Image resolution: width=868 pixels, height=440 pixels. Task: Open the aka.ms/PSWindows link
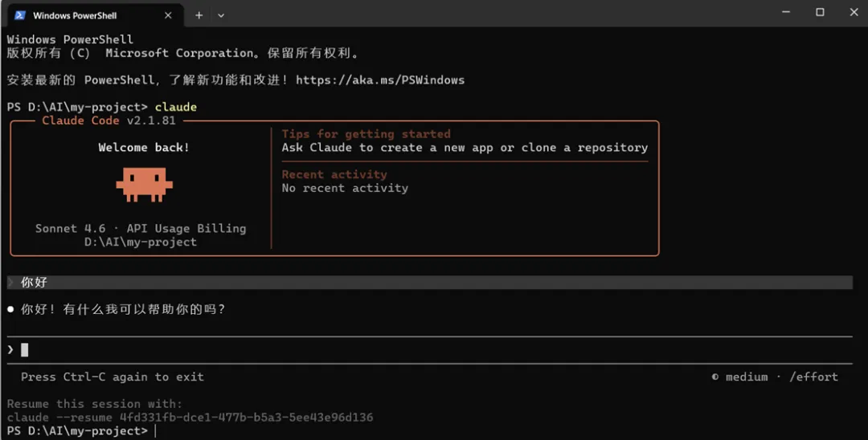tap(380, 80)
